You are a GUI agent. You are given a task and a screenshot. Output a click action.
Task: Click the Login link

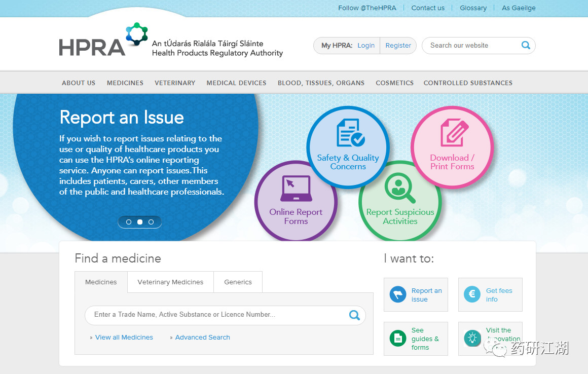(x=366, y=45)
